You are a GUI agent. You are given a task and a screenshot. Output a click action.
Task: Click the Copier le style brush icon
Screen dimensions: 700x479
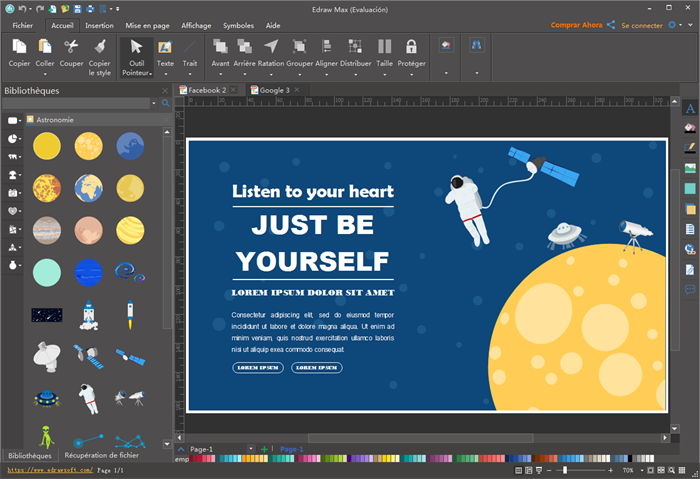99,46
